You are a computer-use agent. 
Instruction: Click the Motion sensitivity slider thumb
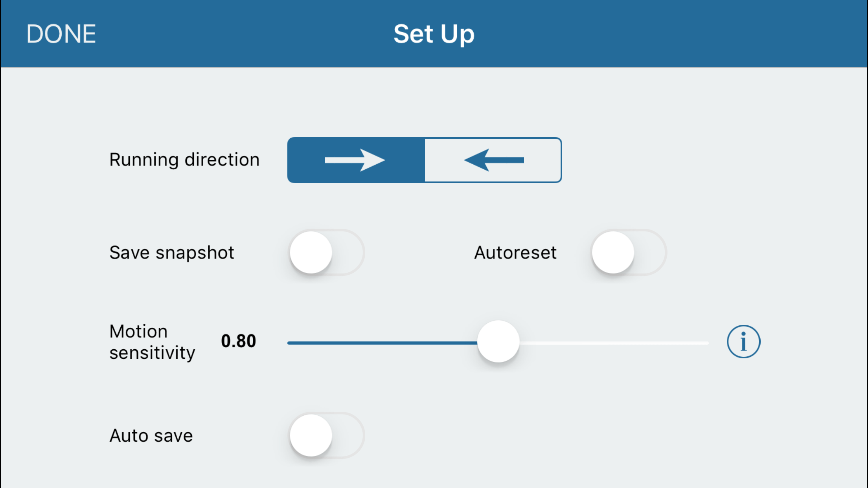point(498,341)
